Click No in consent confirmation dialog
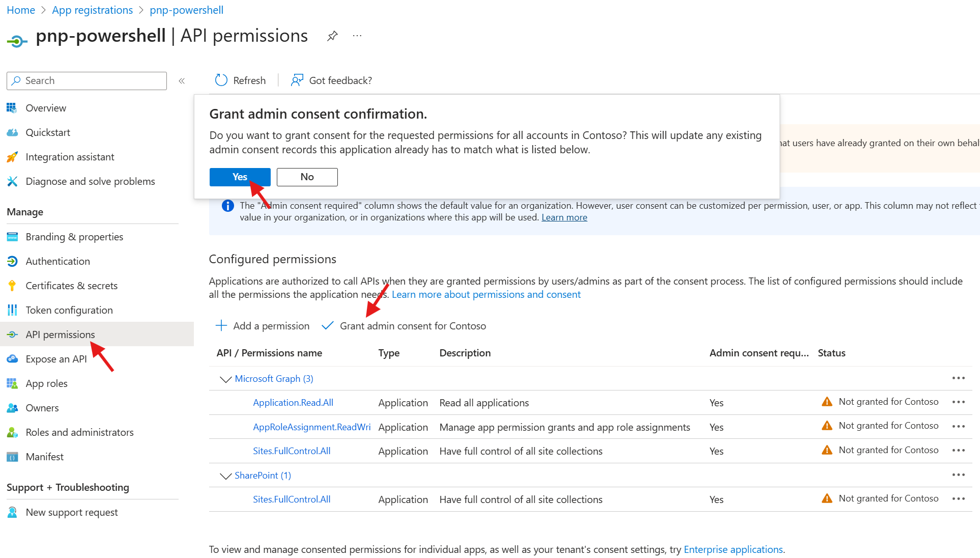The image size is (980, 558). pos(307,177)
